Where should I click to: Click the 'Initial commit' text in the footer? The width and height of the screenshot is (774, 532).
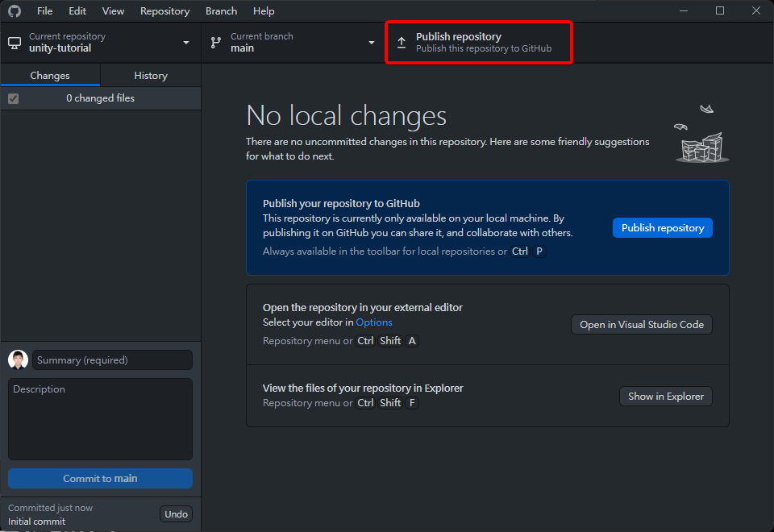click(36, 522)
